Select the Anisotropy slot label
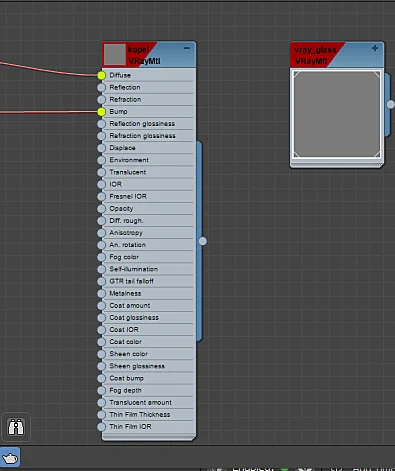The height and width of the screenshot is (471, 395). (x=126, y=233)
